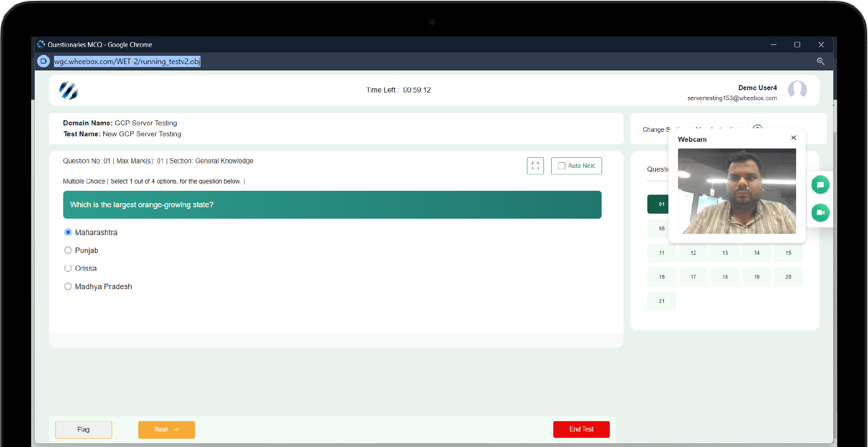Open question 01 in the palette
Image resolution: width=868 pixels, height=447 pixels.
pos(658,204)
